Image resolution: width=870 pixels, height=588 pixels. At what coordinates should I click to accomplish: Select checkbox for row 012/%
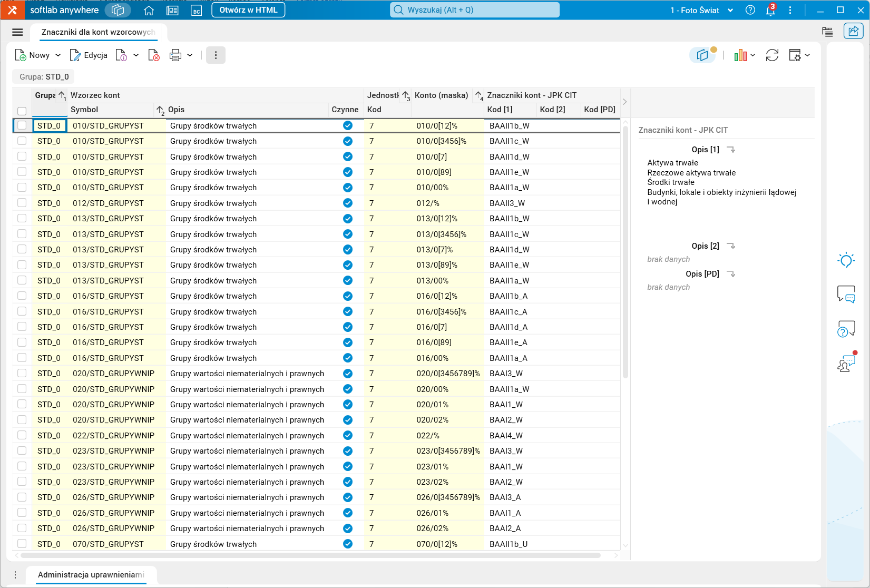point(22,203)
